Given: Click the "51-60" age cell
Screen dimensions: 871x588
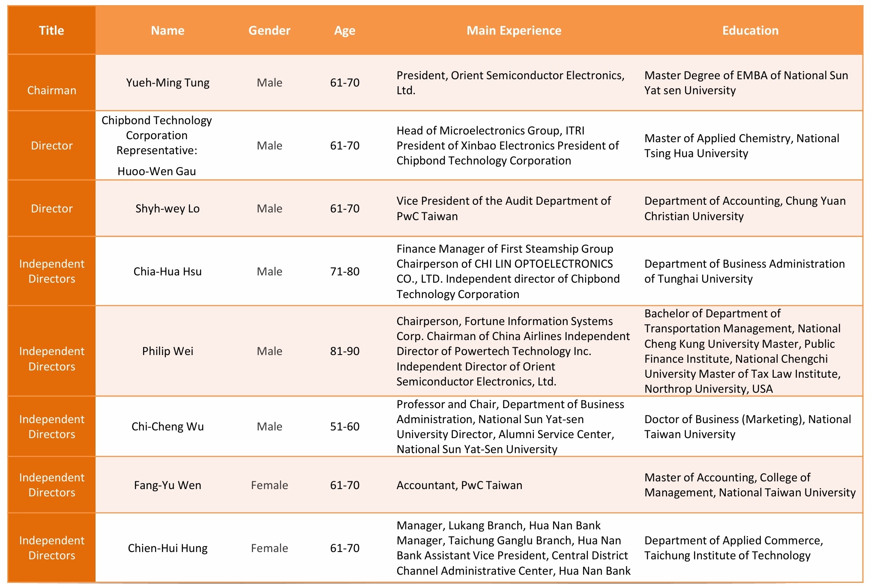Looking at the screenshot, I should [x=345, y=427].
